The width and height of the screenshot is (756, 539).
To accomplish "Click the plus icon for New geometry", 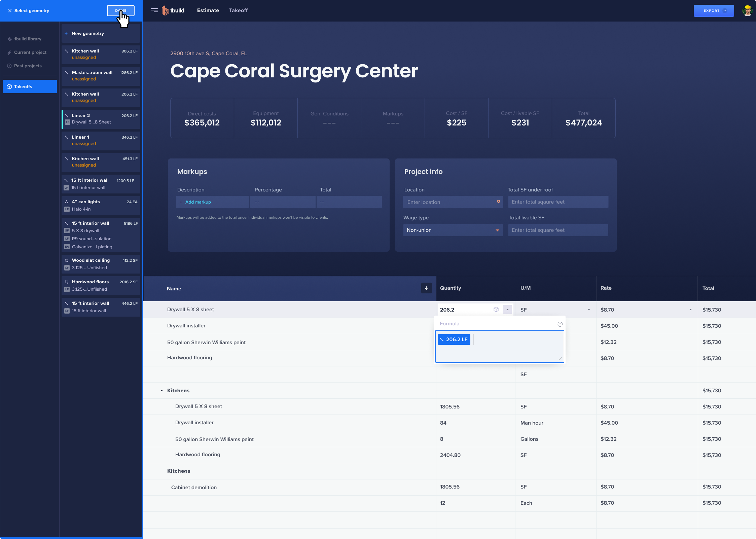I will pos(66,33).
